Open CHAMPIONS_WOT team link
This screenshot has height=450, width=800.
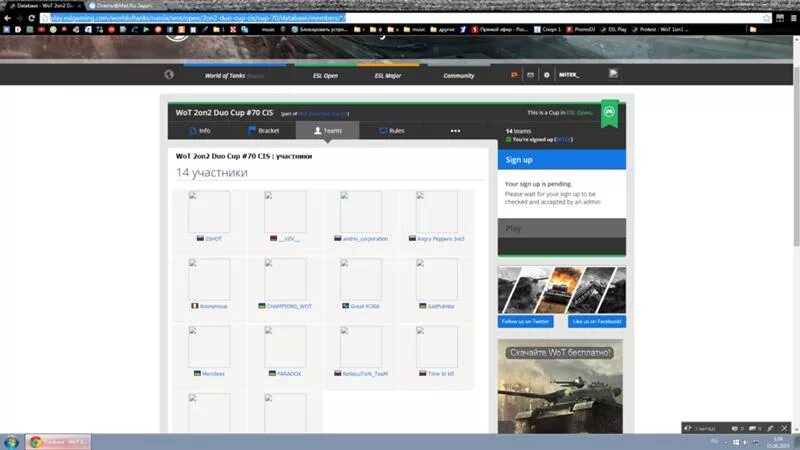289,306
